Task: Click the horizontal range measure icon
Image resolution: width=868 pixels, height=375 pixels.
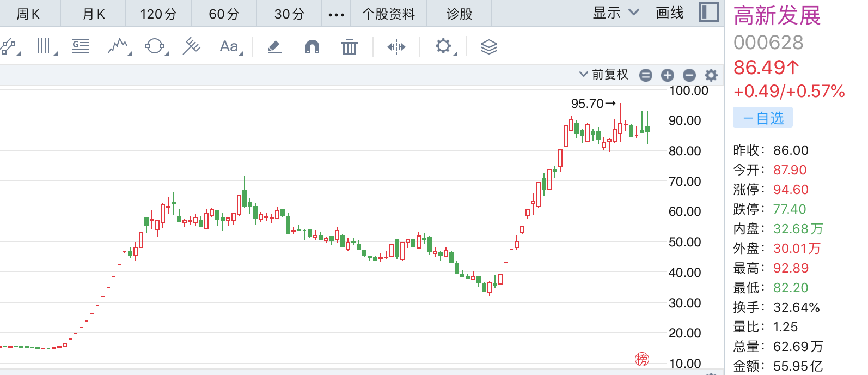Action: (x=396, y=47)
